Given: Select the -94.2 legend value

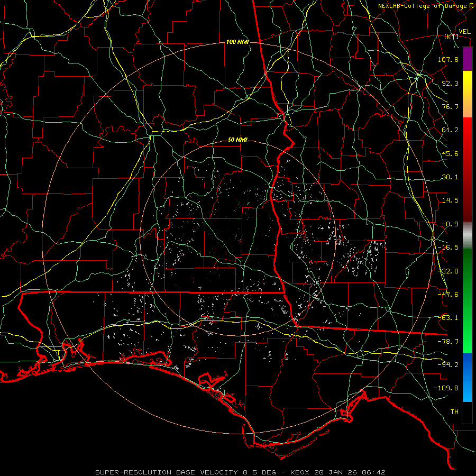Looking at the screenshot, I should coord(448,365).
